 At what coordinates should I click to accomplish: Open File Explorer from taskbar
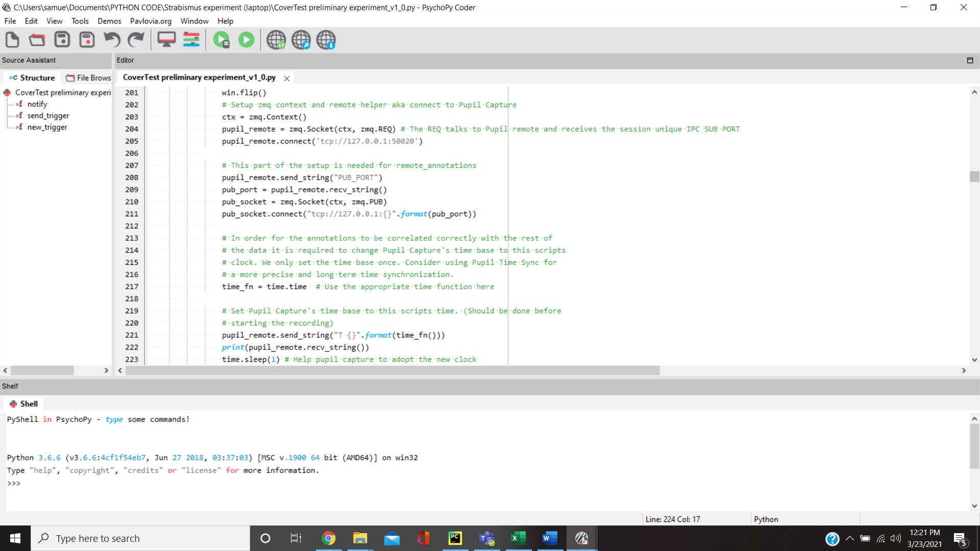pos(360,538)
